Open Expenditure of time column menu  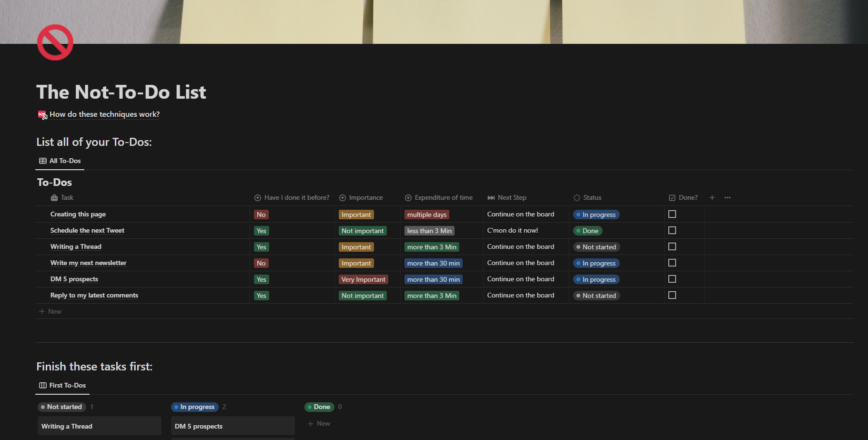pyautogui.click(x=439, y=197)
